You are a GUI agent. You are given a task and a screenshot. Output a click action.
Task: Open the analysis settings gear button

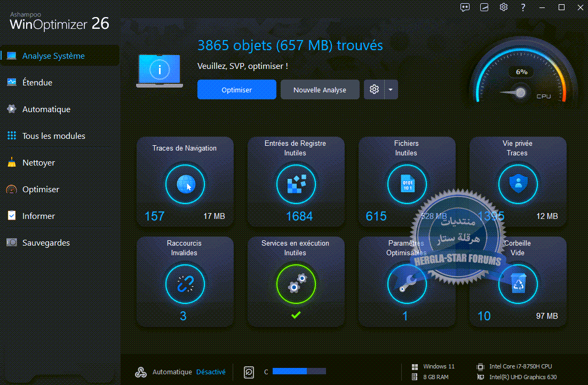[x=374, y=89]
